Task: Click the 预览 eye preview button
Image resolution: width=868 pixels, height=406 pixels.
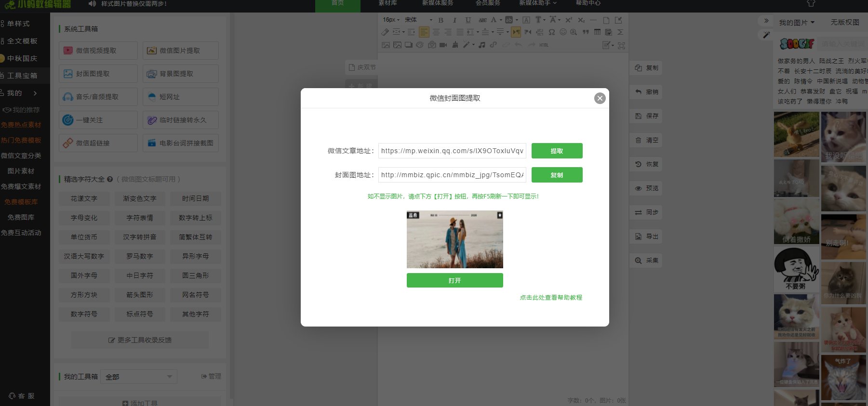Action: tap(646, 188)
